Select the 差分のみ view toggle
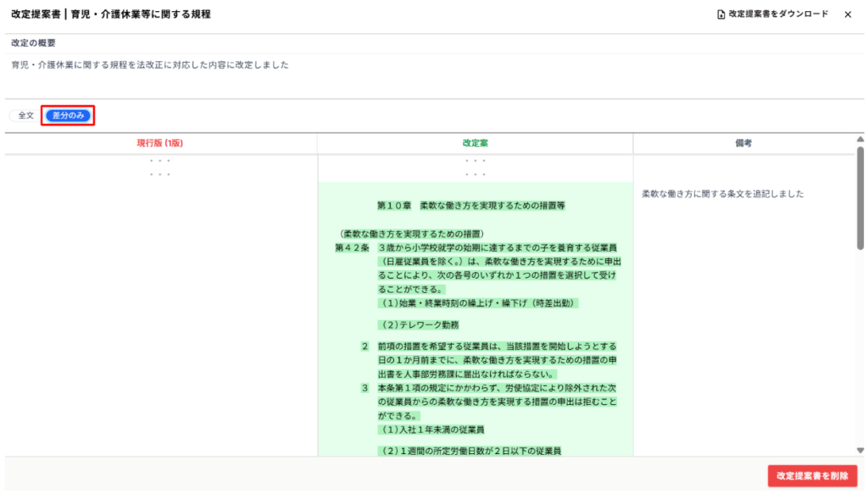The height and width of the screenshot is (493, 868). coord(68,116)
